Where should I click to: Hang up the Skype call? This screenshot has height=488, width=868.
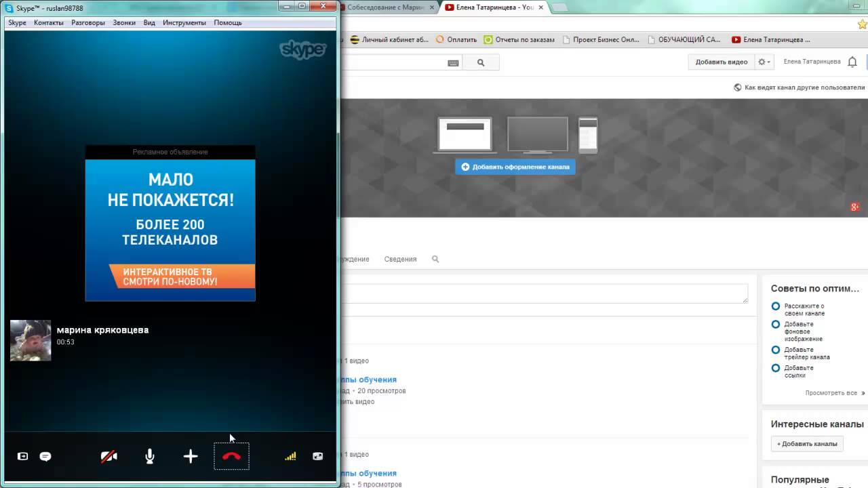click(231, 456)
